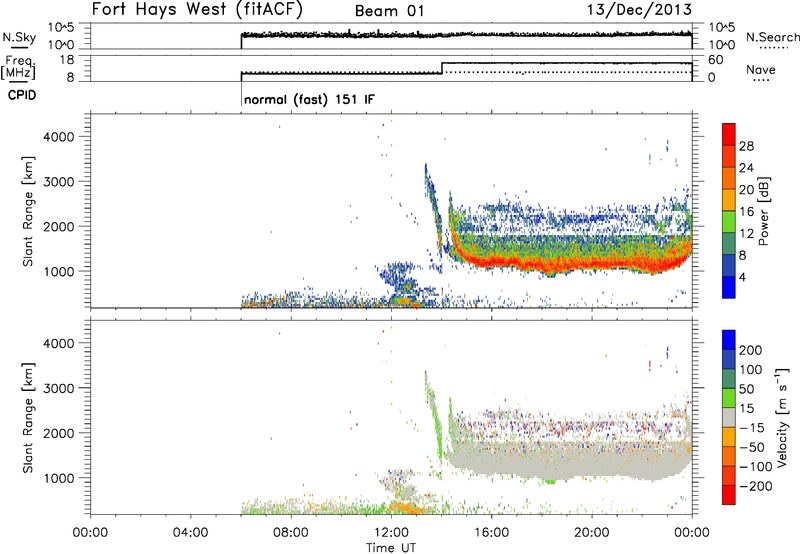
Task: Click the dark blue top band of the Velocity color bar
Action: [x=729, y=340]
